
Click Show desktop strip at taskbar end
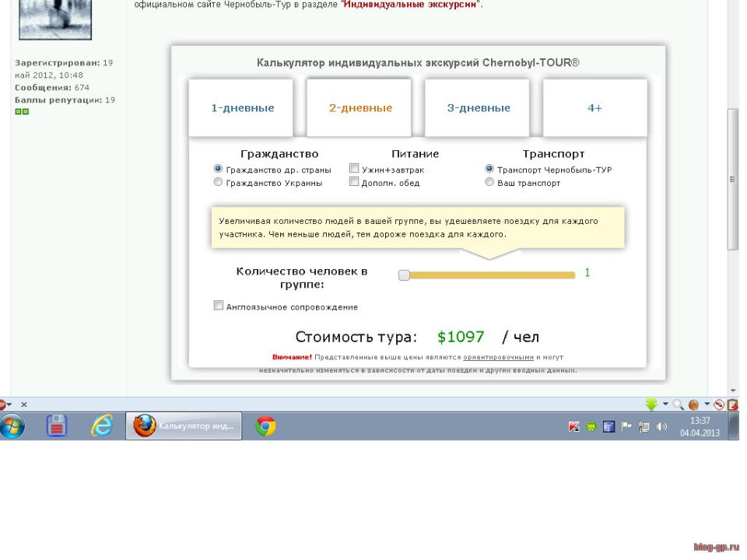(735, 425)
